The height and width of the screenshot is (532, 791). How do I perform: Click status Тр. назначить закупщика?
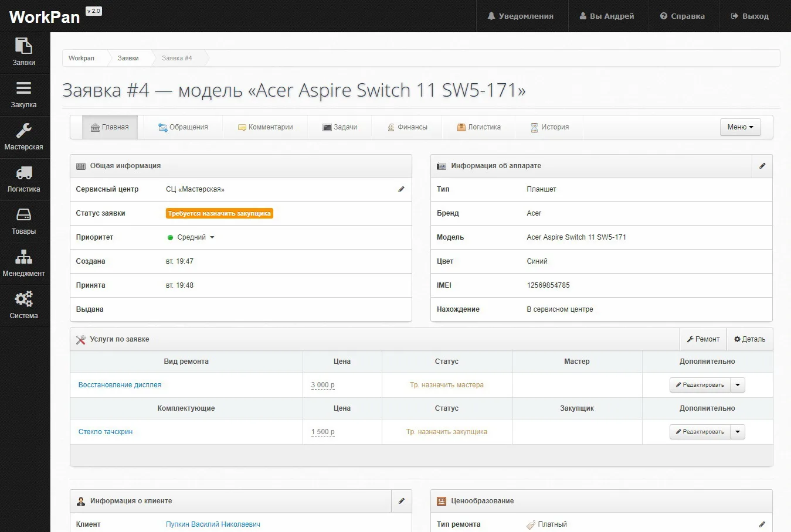pyautogui.click(x=447, y=432)
